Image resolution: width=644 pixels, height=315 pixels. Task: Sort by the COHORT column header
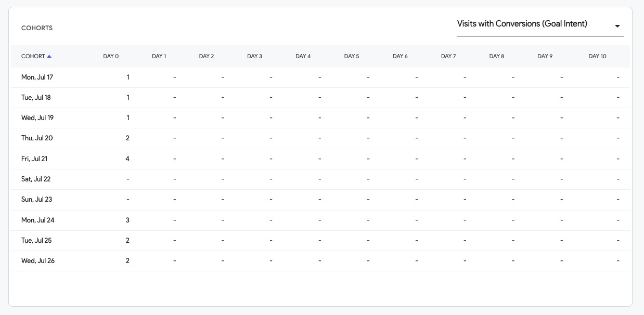[33, 56]
